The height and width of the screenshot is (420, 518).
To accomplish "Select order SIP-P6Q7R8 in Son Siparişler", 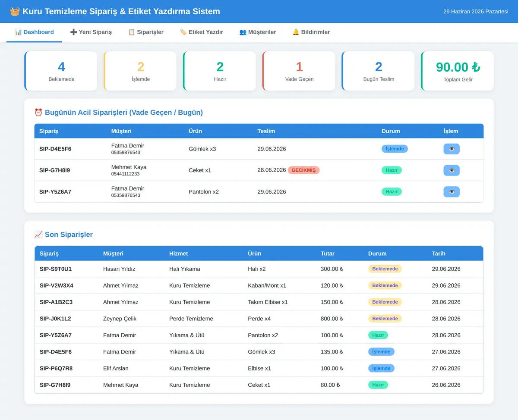I will coord(56,369).
